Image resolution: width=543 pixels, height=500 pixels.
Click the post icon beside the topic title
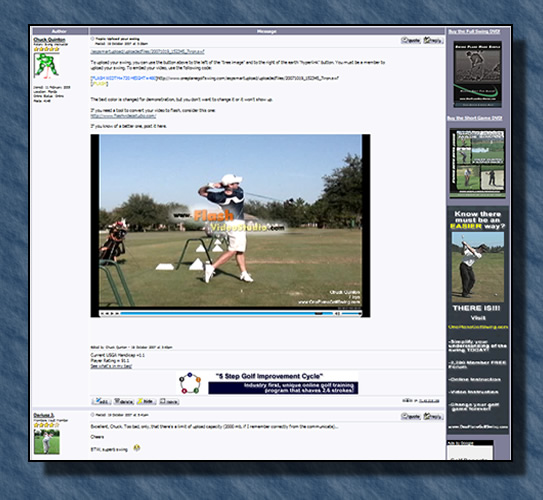[x=92, y=39]
